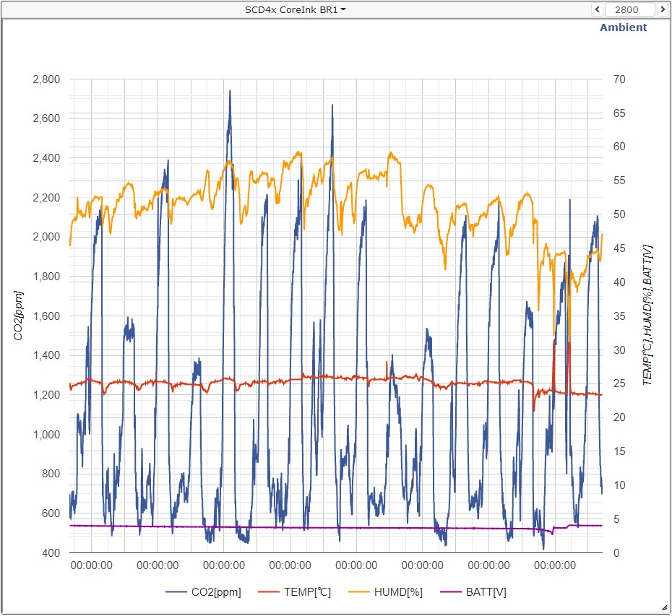Click the resize grip at bottom-right corner
The height and width of the screenshot is (616, 672).
point(664,608)
